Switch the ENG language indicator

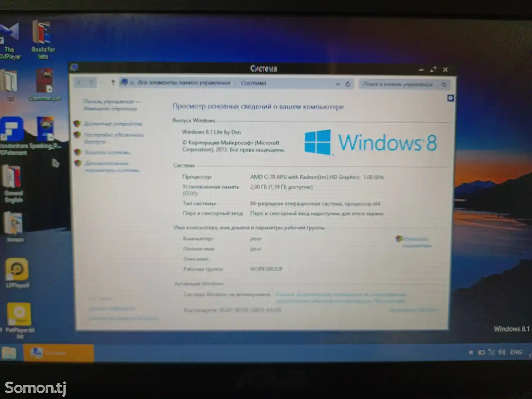[x=516, y=352]
